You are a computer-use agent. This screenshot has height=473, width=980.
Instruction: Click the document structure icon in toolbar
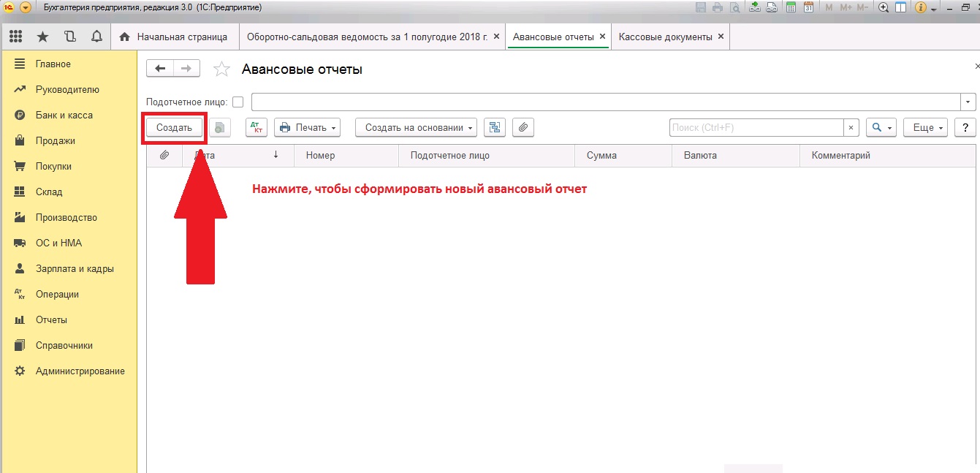pos(495,127)
